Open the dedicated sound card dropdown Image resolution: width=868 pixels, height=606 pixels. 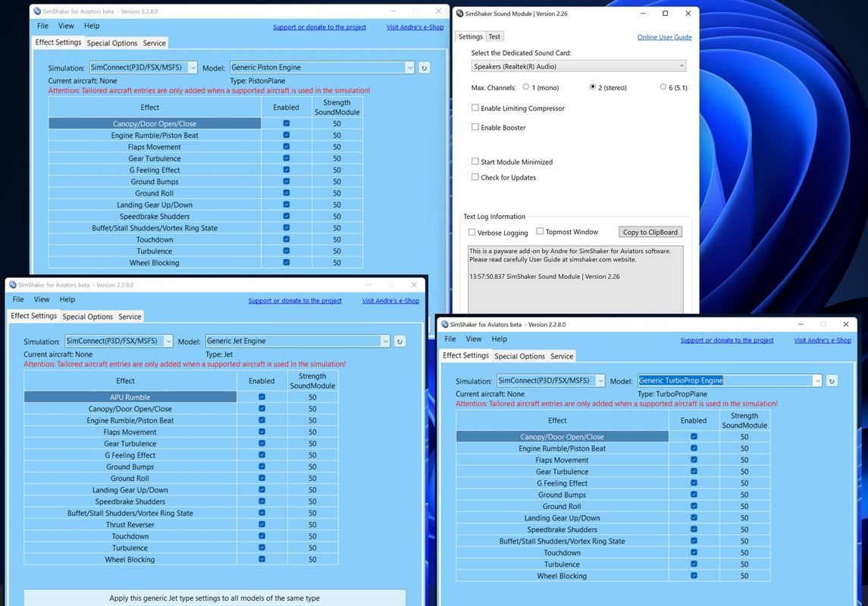579,67
